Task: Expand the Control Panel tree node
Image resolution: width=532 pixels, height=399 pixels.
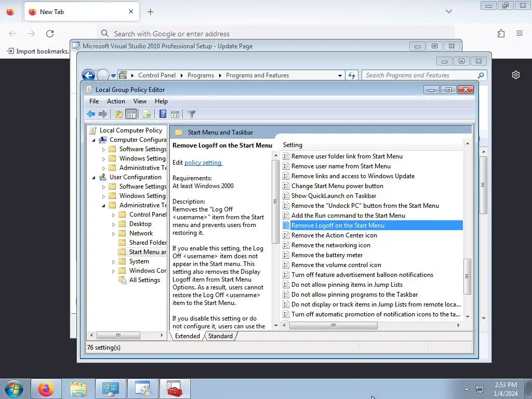Action: click(x=114, y=215)
